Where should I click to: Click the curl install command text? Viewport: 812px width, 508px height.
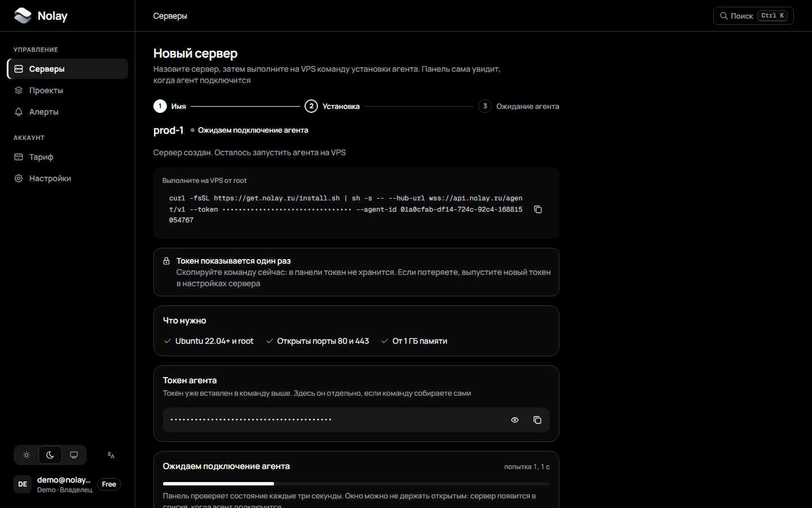pyautogui.click(x=346, y=209)
